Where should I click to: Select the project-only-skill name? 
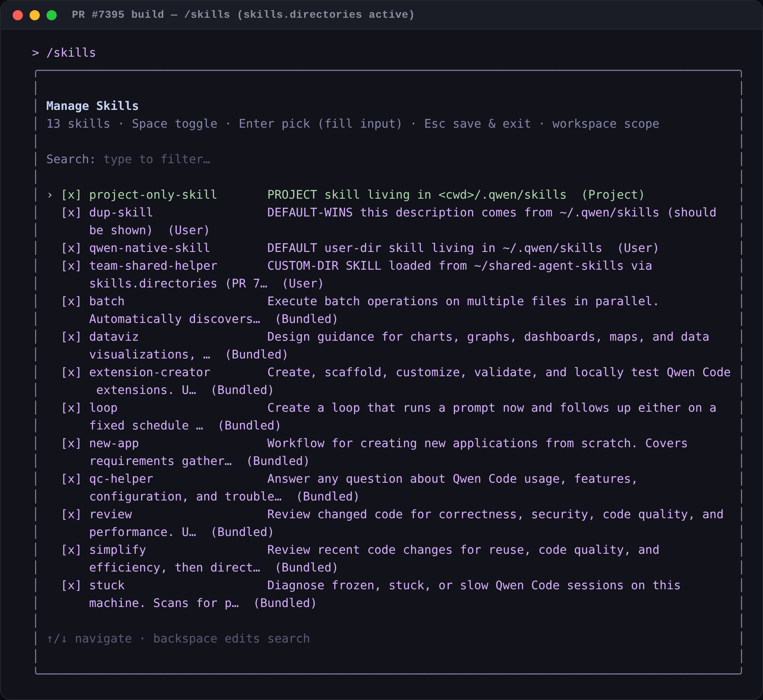tap(153, 195)
